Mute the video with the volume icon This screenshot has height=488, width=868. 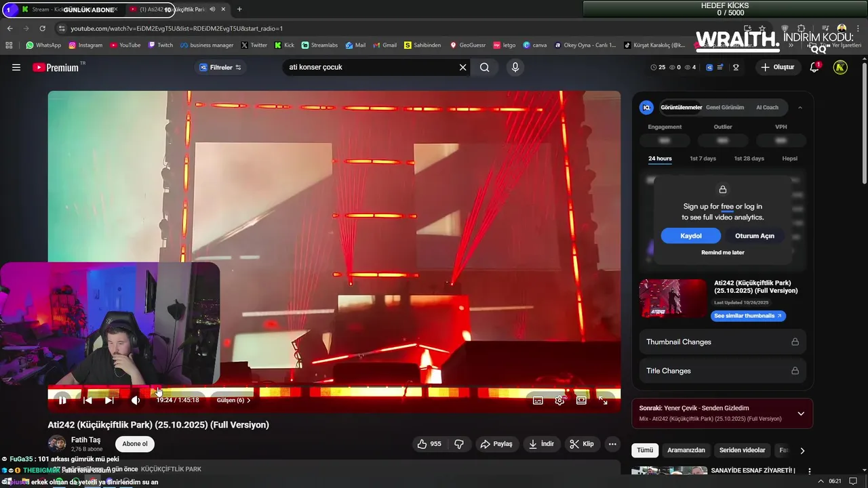pos(136,401)
